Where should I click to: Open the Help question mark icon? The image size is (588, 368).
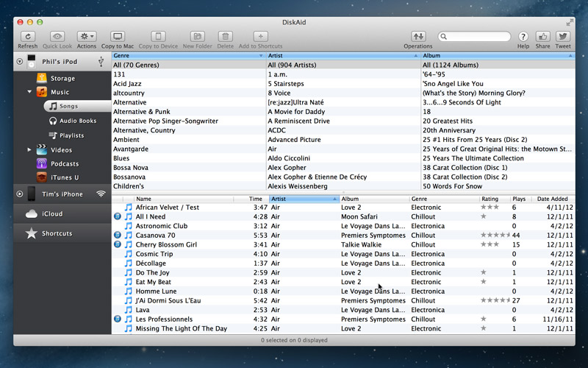pyautogui.click(x=523, y=36)
